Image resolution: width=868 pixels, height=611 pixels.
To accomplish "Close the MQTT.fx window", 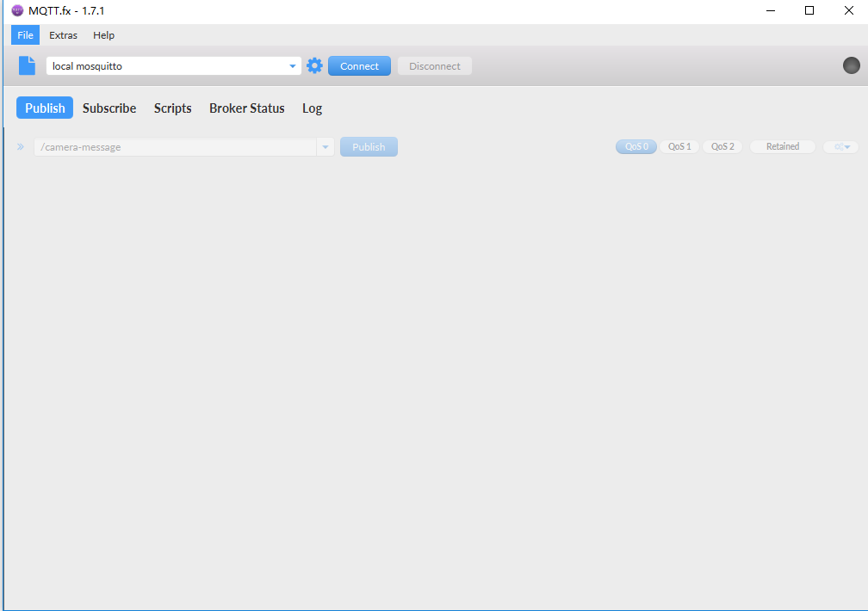I will click(848, 10).
